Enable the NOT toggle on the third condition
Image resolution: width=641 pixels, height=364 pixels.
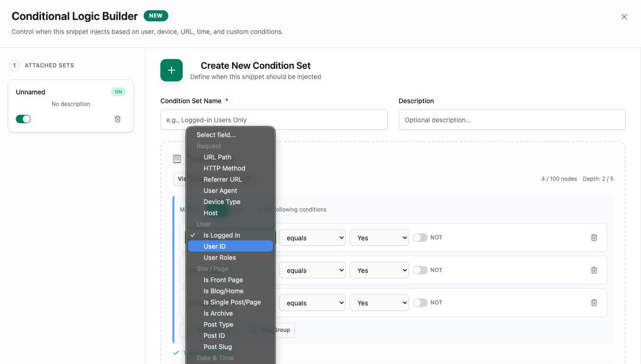419,302
